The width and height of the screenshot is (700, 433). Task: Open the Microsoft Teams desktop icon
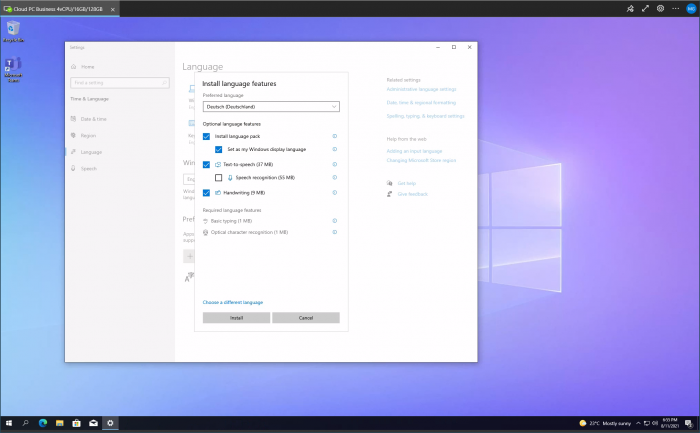pyautogui.click(x=13, y=69)
